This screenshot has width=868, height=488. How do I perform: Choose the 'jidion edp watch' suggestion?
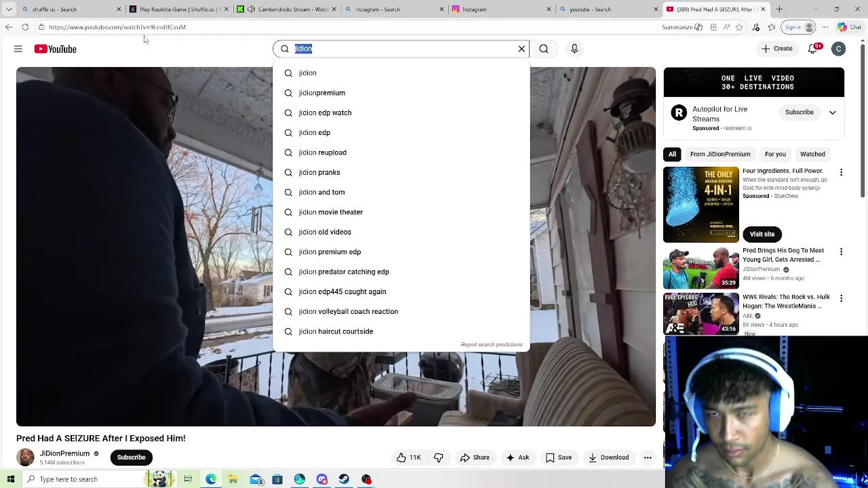coord(401,113)
